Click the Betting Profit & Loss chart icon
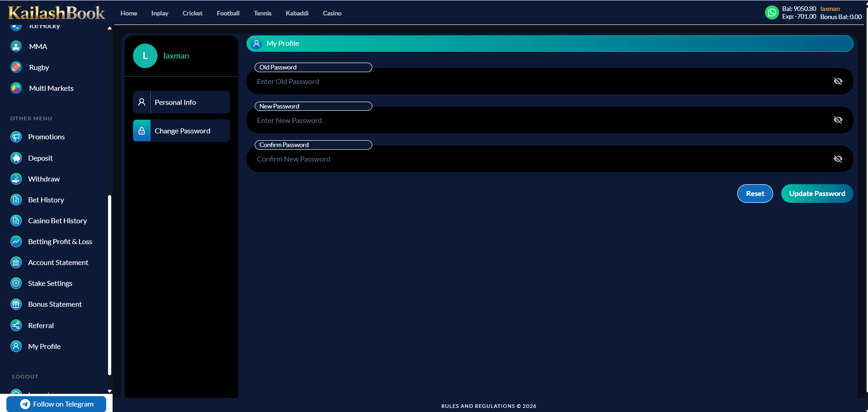 (x=16, y=241)
